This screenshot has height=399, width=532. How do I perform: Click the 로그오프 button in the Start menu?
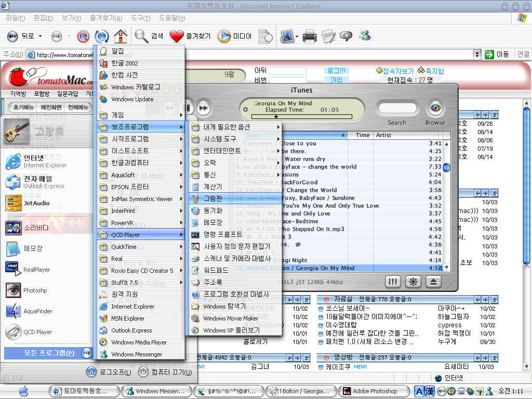coord(109,372)
